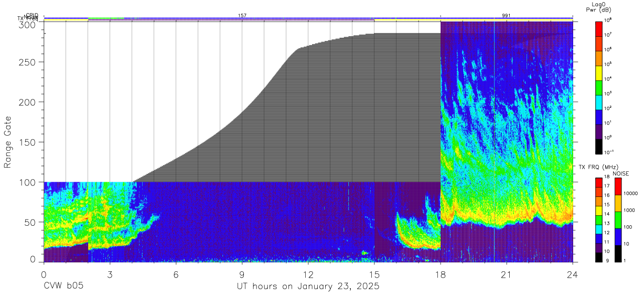Click the 'UT hours on January 23, 2025' label
644x297 pixels.
(x=308, y=287)
